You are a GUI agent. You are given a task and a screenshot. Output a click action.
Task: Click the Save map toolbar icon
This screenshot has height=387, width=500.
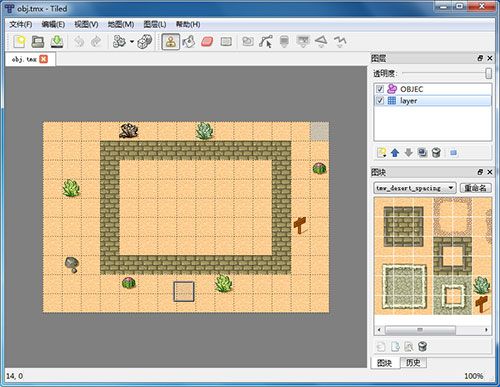point(57,42)
